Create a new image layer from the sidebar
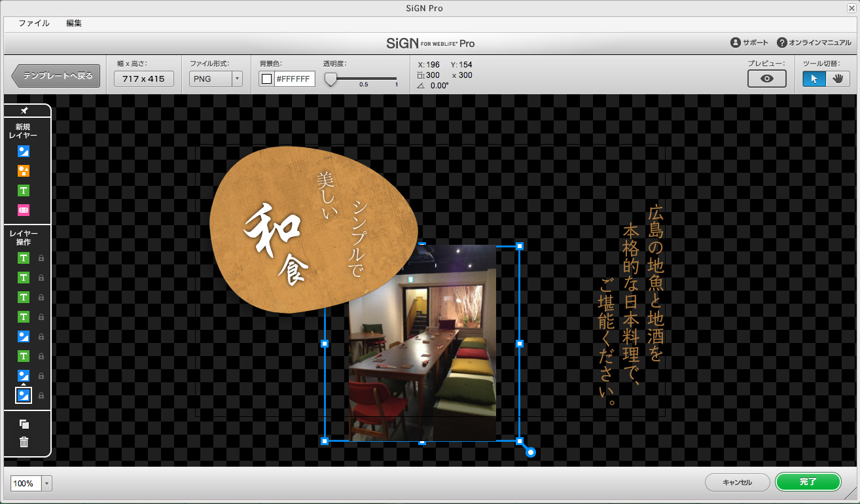860x504 pixels. coord(25,151)
